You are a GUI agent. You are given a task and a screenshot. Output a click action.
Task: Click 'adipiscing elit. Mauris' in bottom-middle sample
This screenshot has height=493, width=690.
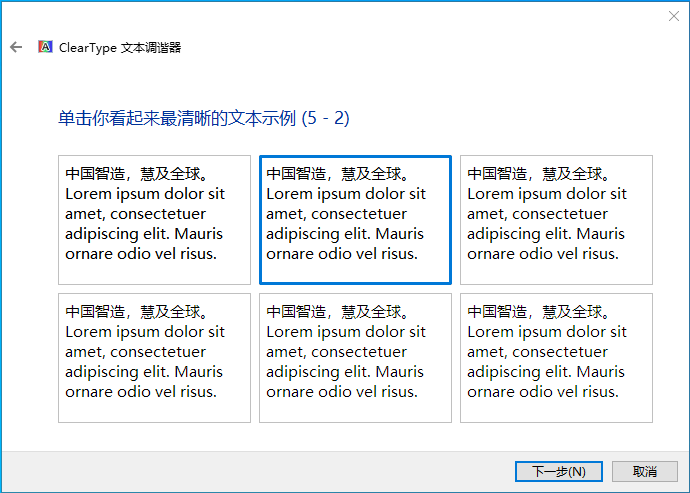[x=345, y=372]
